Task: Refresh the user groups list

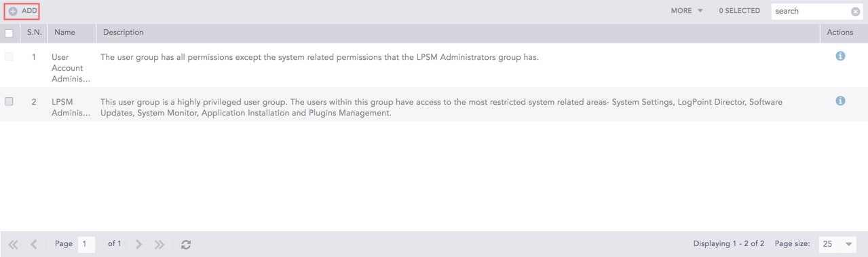Action: (186, 244)
